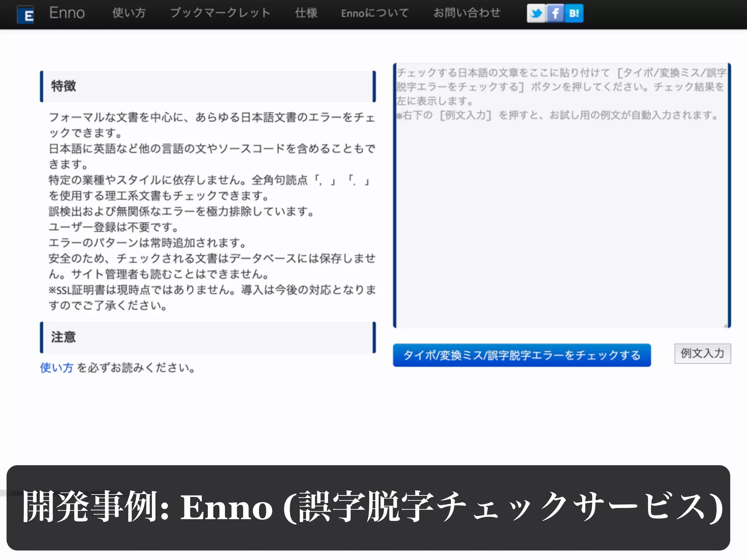Click the text ユーザー登録は不要です。
This screenshot has width=747, height=560.
pyautogui.click(x=114, y=227)
